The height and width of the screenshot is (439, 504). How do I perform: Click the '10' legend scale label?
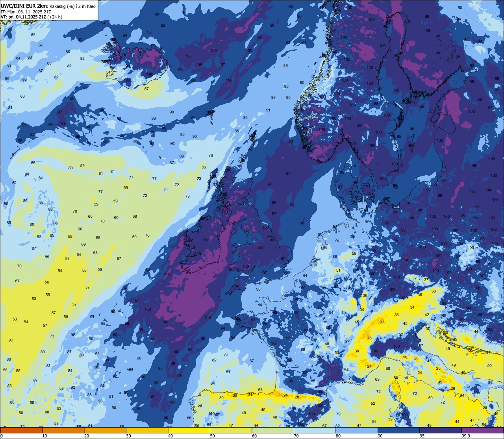coord(44,436)
